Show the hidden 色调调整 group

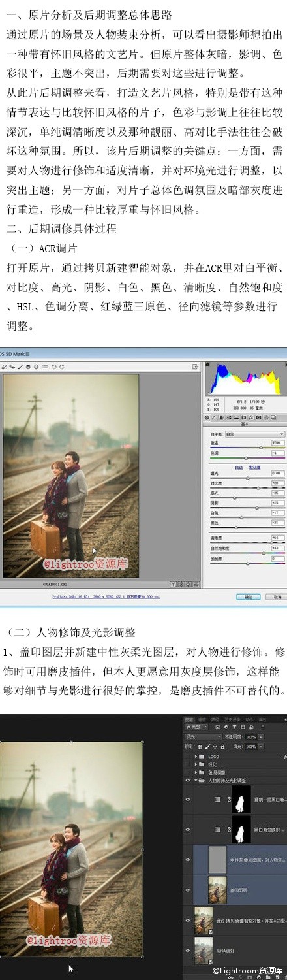coord(187,772)
